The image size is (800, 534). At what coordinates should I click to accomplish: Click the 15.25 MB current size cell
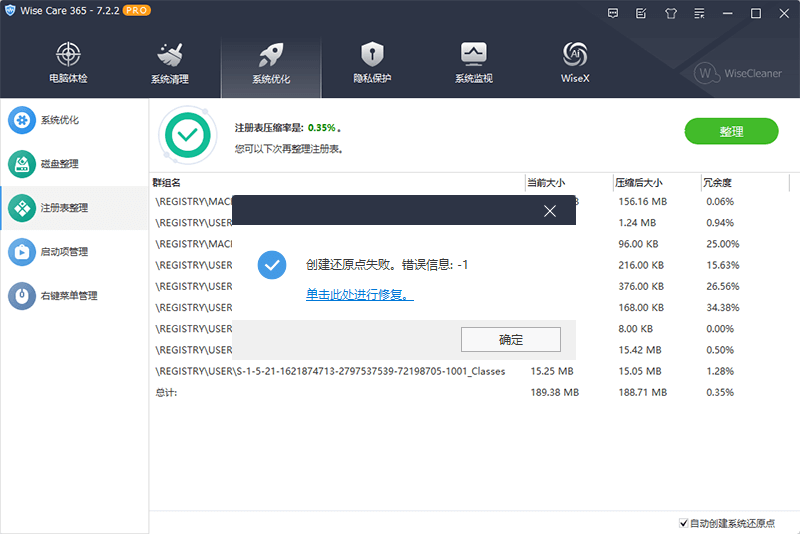tap(552, 371)
